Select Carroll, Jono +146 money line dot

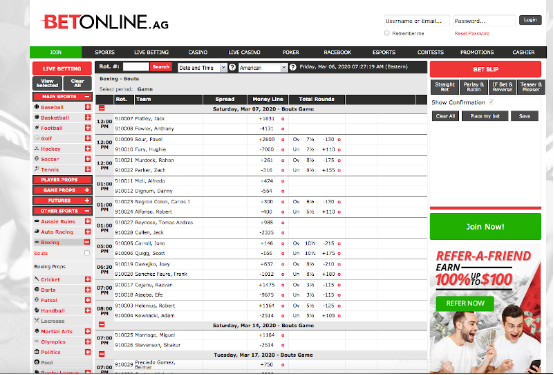tap(282, 244)
